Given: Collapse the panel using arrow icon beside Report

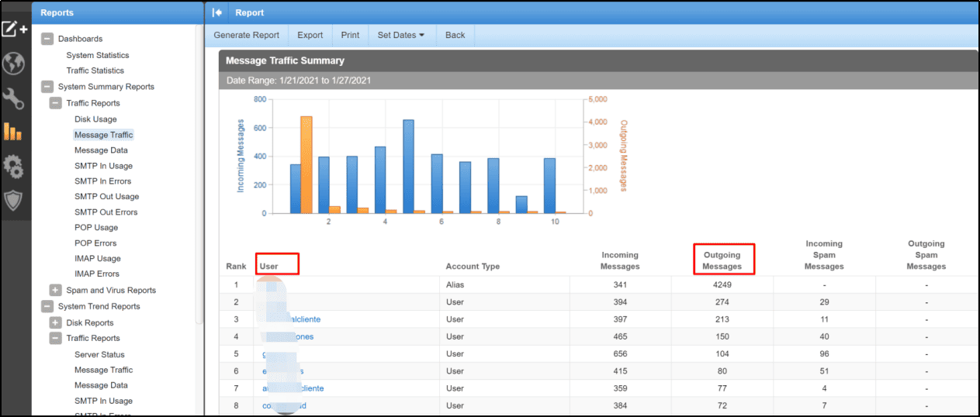Looking at the screenshot, I should (217, 12).
